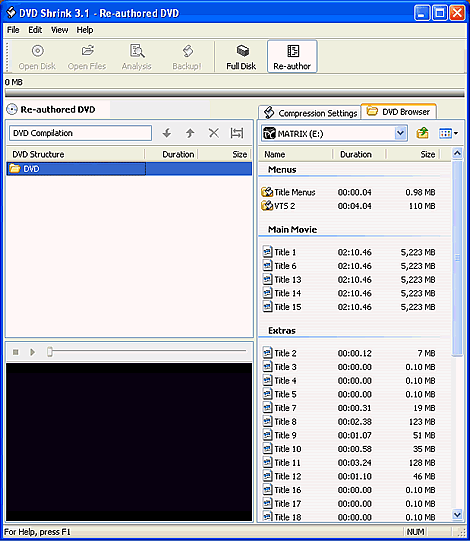Select the Re-author mode button

(292, 57)
